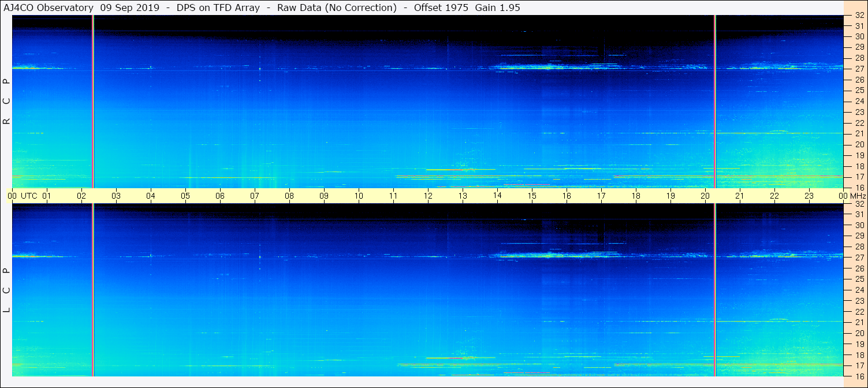868x388 pixels.
Task: Click hour label '08' on time axis
Action: click(x=289, y=196)
